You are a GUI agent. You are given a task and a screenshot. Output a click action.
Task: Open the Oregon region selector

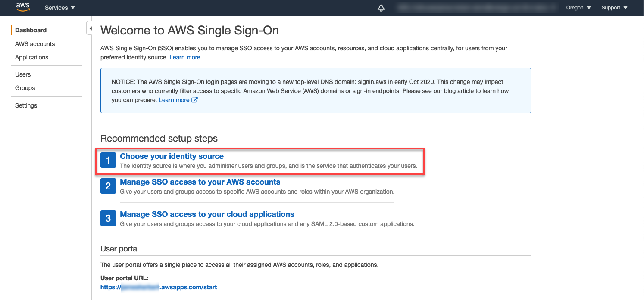578,7
